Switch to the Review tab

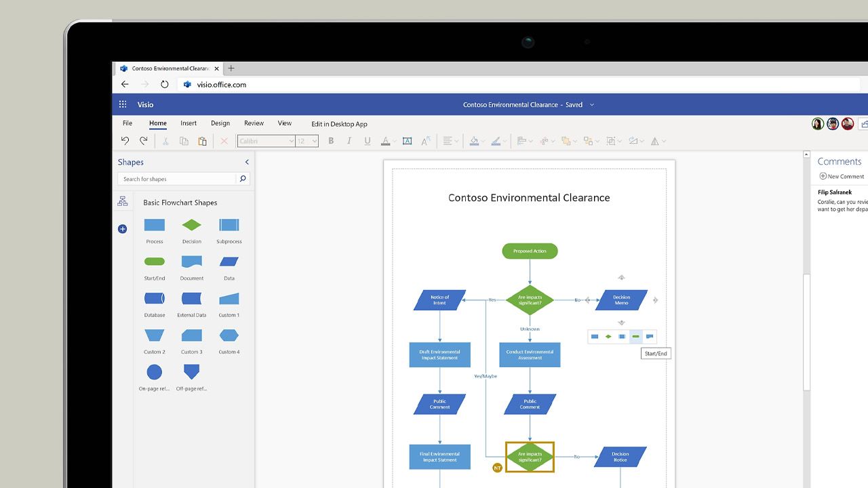(254, 123)
